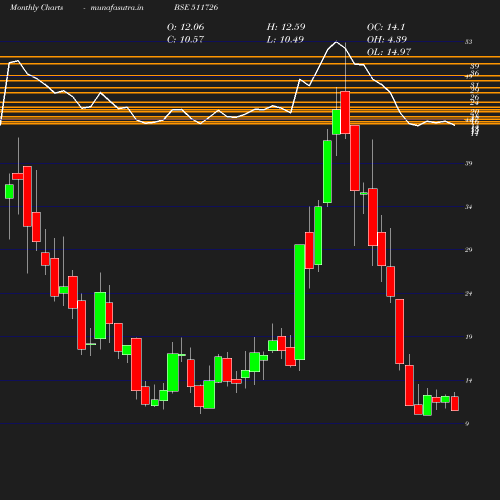This screenshot has height=500, width=500.
Task: Click the high value 'H: 12.59'
Action: coord(286,27)
